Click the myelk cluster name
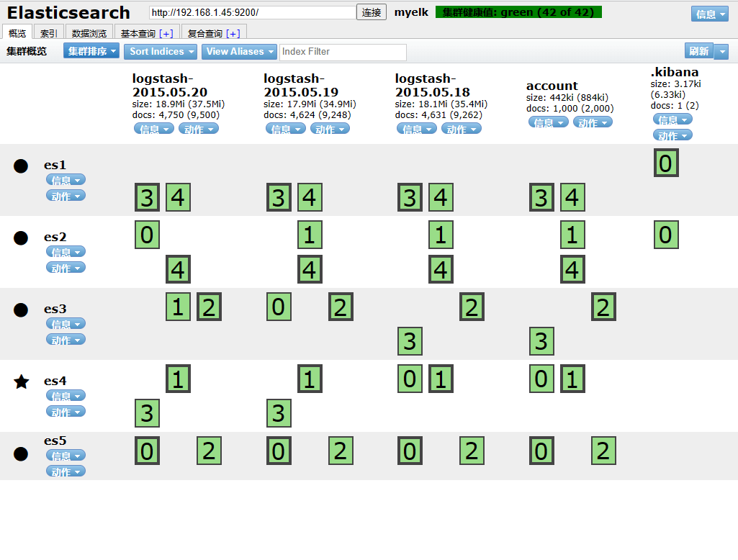 tap(411, 12)
